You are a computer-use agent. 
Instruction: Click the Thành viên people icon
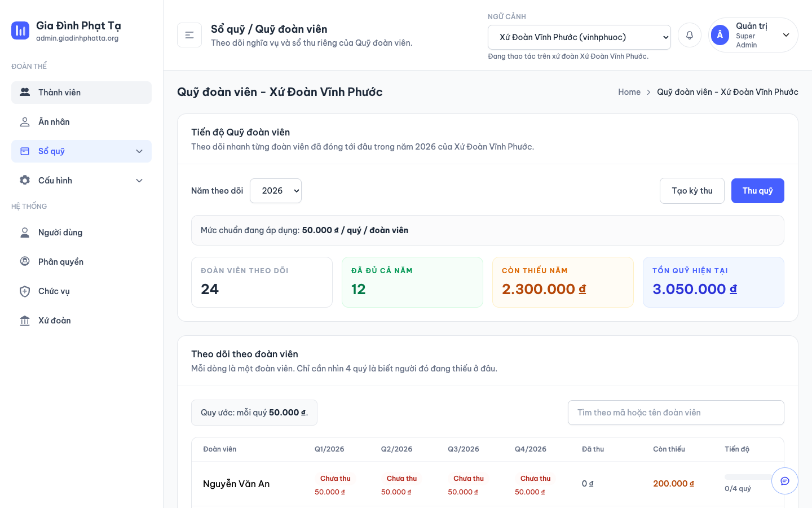(25, 92)
